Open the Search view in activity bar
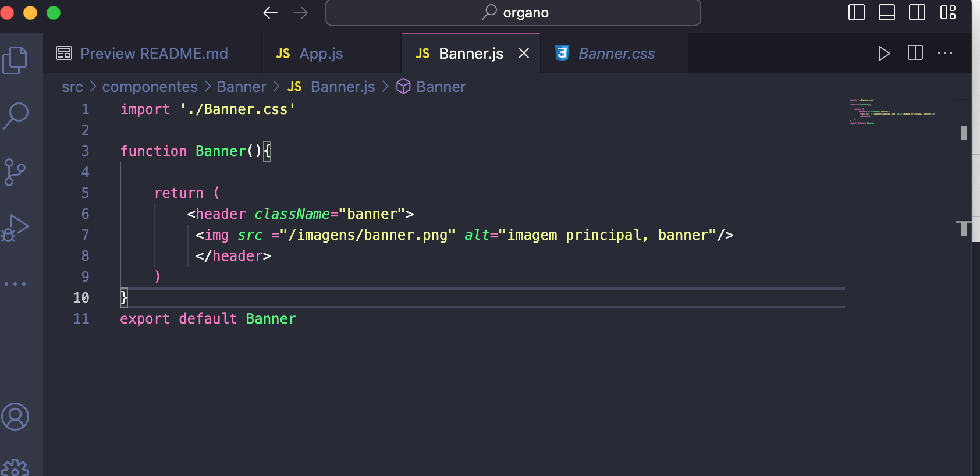This screenshot has height=476, width=980. tap(16, 116)
